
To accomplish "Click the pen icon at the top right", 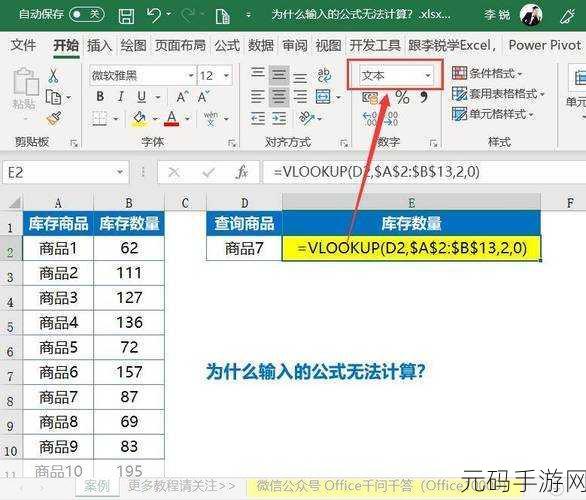I will point(567,16).
